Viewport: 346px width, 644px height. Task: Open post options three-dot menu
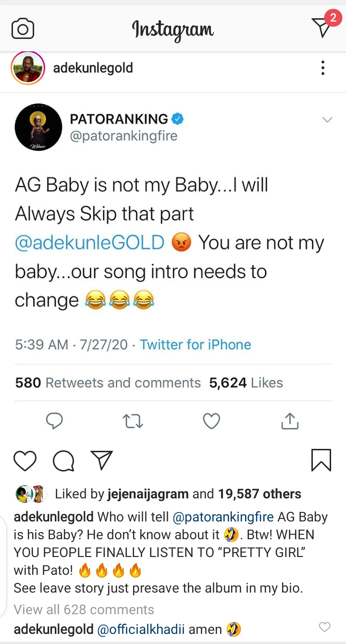(323, 68)
